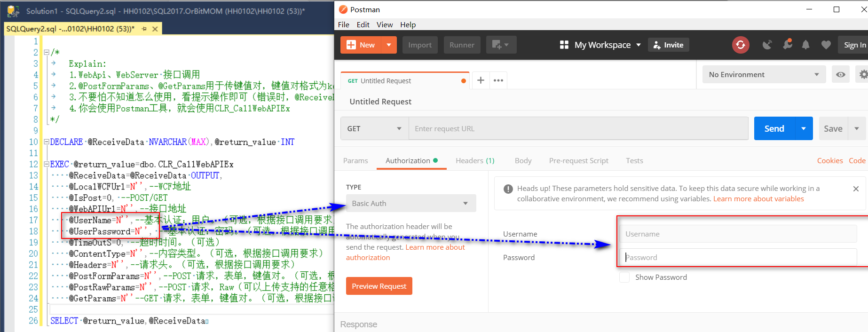Collapse the EXEC block at line 12
Viewport: 868px width, 332px height.
click(46, 164)
